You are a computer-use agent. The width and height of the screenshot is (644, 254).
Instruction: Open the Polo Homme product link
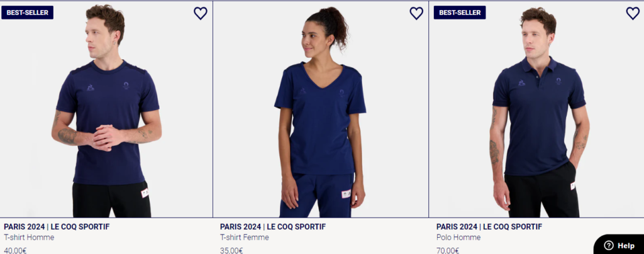pos(458,238)
